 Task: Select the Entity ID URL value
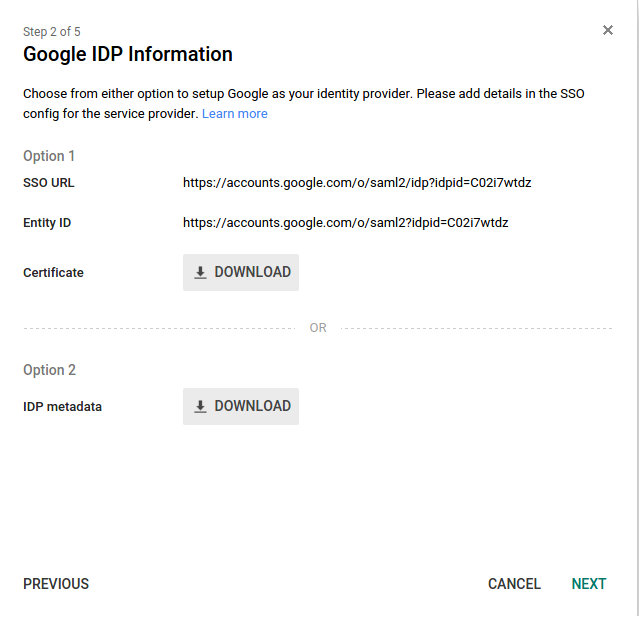346,223
